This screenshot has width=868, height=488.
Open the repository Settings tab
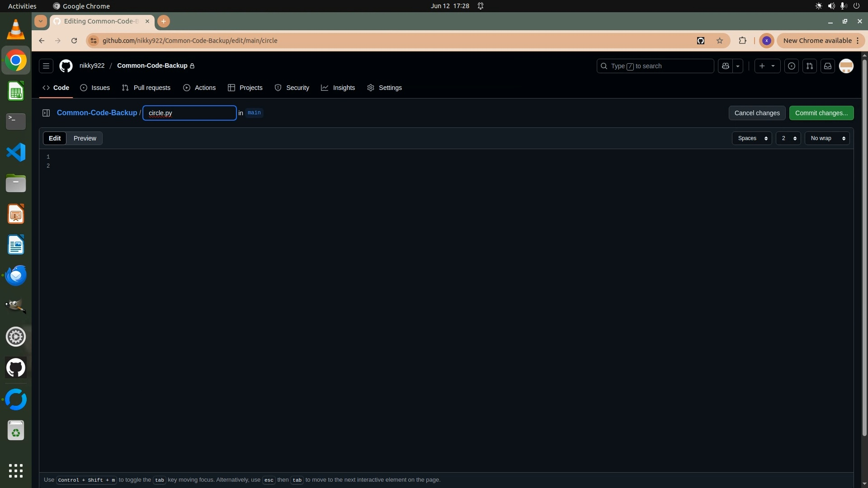385,88
